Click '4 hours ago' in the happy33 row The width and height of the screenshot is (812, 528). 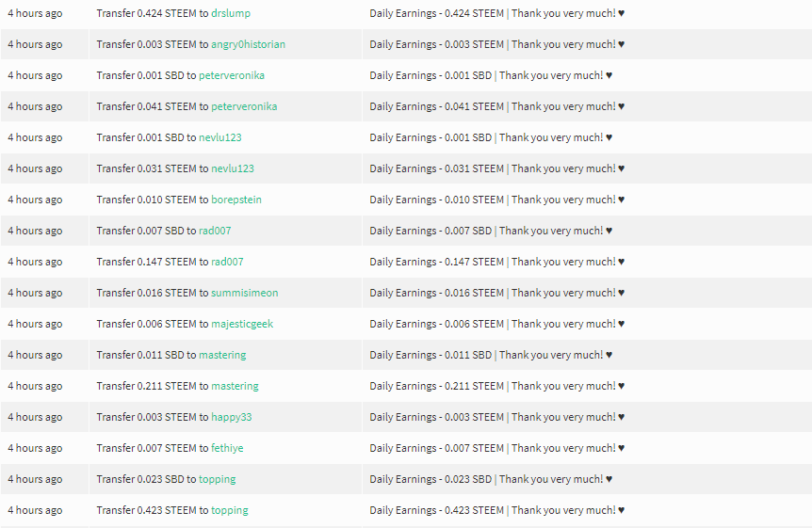(35, 417)
